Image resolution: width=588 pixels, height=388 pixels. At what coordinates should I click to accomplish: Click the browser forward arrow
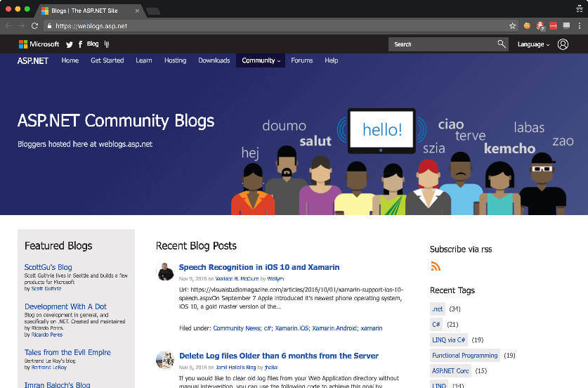[x=21, y=26]
